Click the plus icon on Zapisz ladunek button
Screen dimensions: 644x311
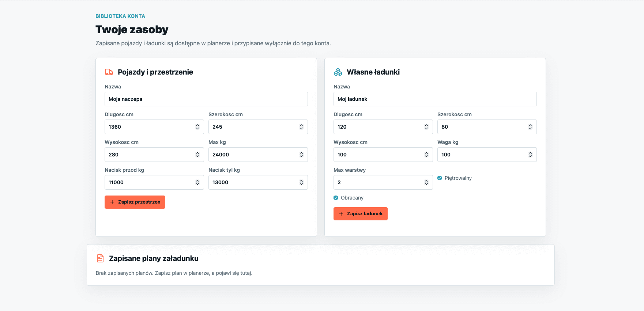(341, 214)
